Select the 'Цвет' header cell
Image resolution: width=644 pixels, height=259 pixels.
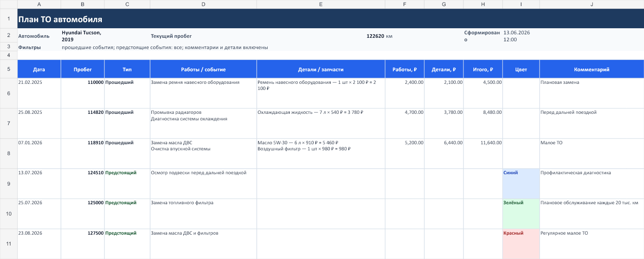point(521,70)
